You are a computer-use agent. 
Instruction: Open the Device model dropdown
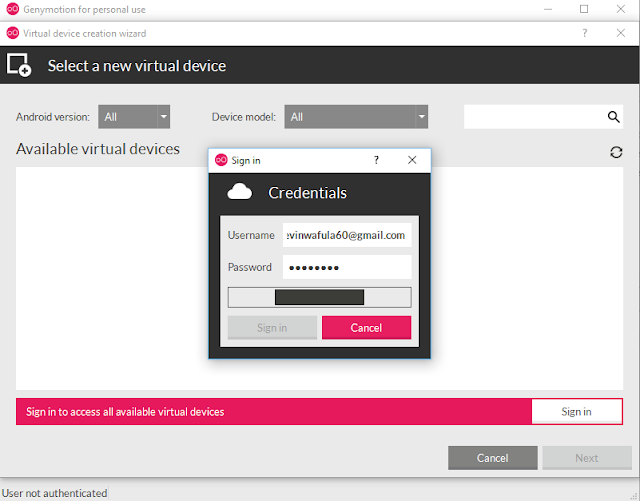356,117
